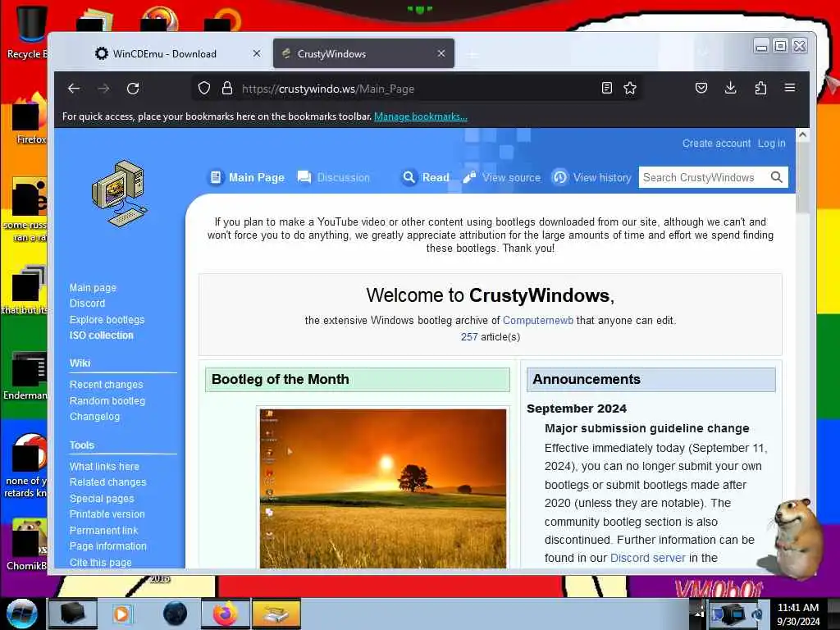
Task: Open Related changes tool link
Action: pyautogui.click(x=107, y=482)
